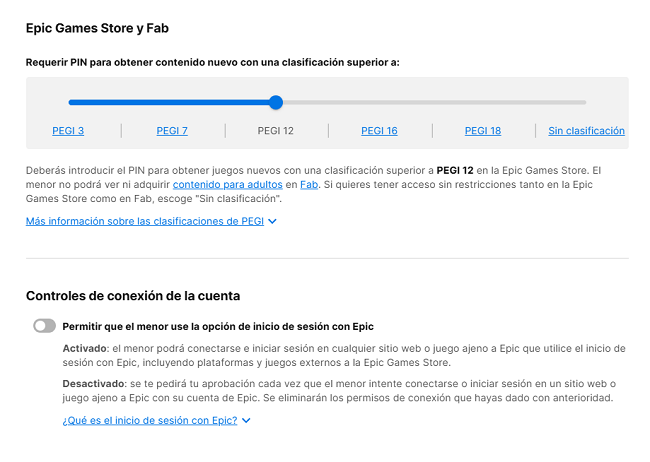Select 'Sin clasificación' option
Image resolution: width=650 pixels, height=462 pixels.
586,131
